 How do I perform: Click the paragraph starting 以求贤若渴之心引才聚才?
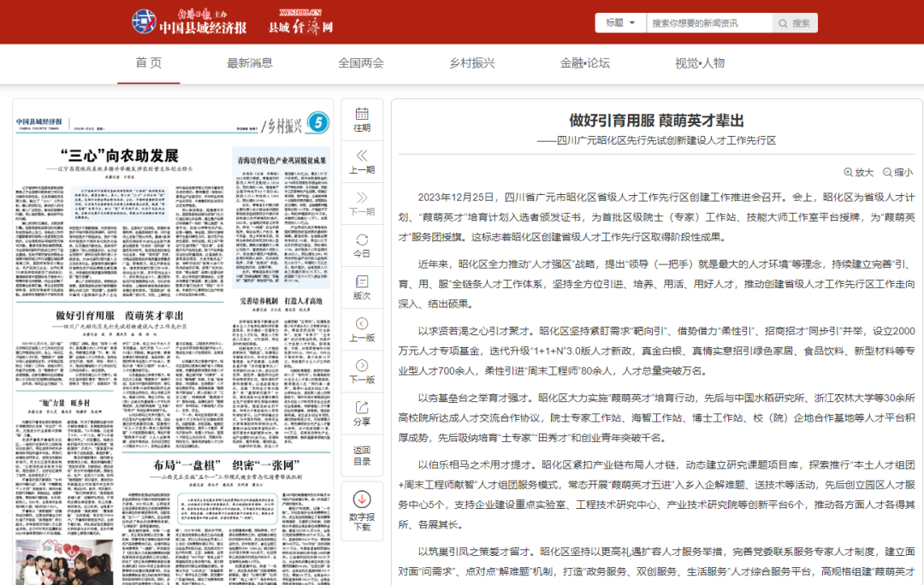tap(656, 351)
